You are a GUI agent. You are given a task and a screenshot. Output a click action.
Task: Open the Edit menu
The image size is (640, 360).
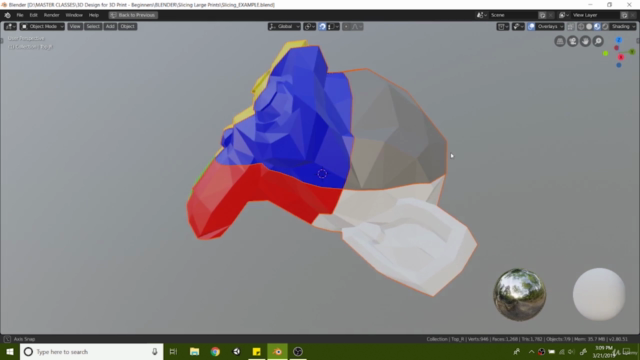33,15
